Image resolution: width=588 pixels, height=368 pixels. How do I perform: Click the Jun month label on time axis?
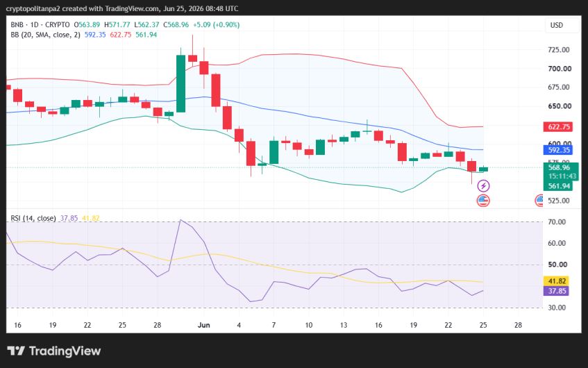(x=203, y=325)
